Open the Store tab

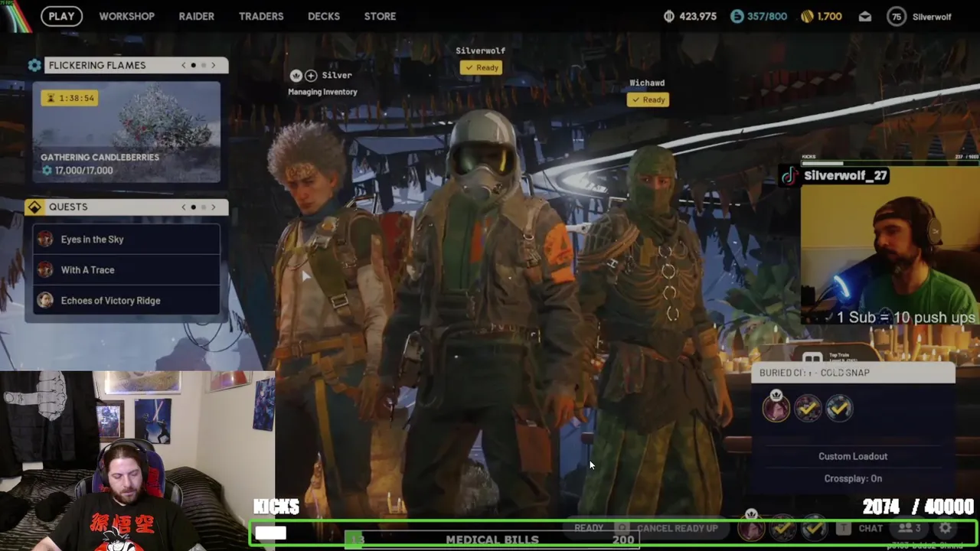point(380,16)
